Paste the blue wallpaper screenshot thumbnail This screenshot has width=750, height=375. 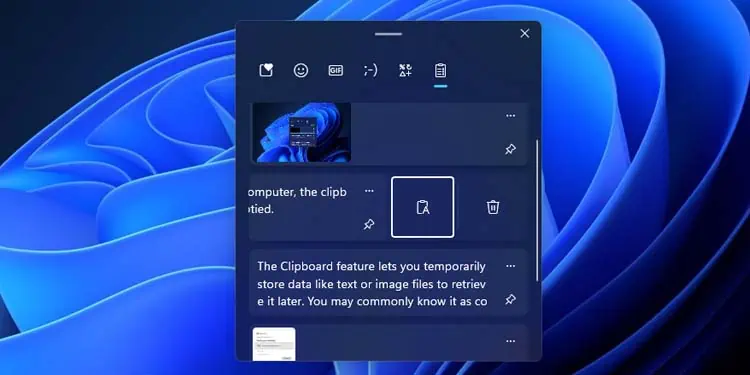[x=302, y=132]
